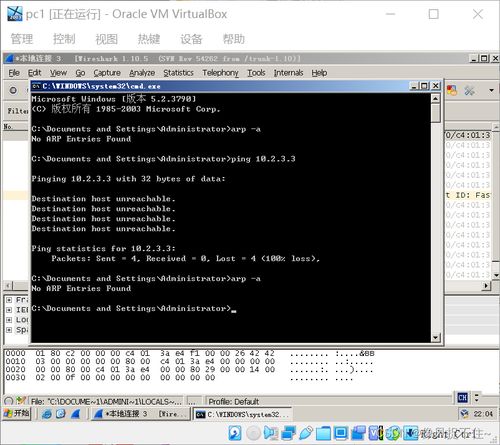The height and width of the screenshot is (445, 500).
Task: Open VirtualBox 管理 menu
Action: 22,39
